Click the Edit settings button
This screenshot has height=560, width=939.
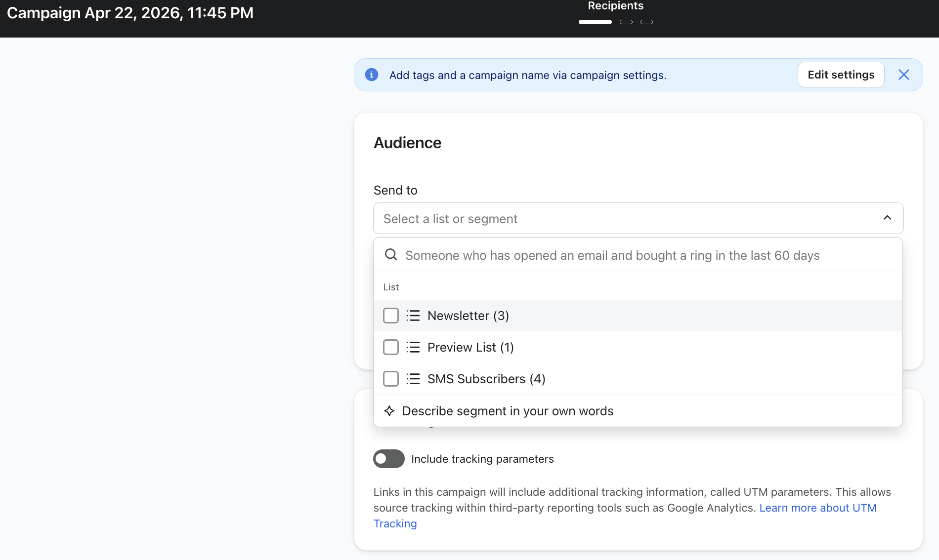(x=841, y=75)
